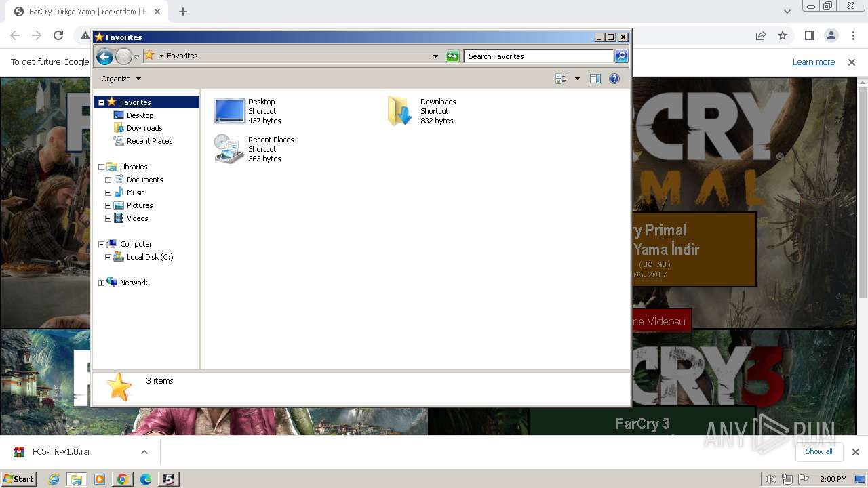The width and height of the screenshot is (868, 488).
Task: Expand the Local Disk (C:) node
Action: pos(108,257)
